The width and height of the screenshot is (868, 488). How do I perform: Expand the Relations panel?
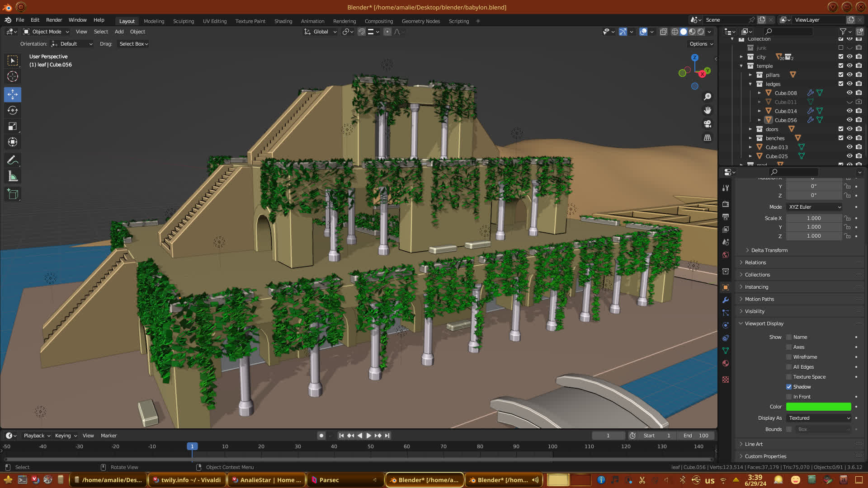pyautogui.click(x=755, y=263)
